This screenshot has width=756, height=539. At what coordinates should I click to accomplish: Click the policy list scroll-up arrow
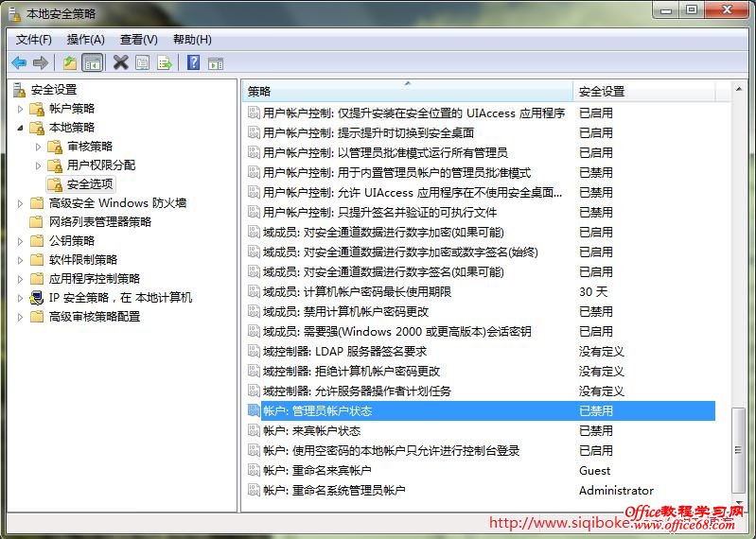click(x=739, y=89)
